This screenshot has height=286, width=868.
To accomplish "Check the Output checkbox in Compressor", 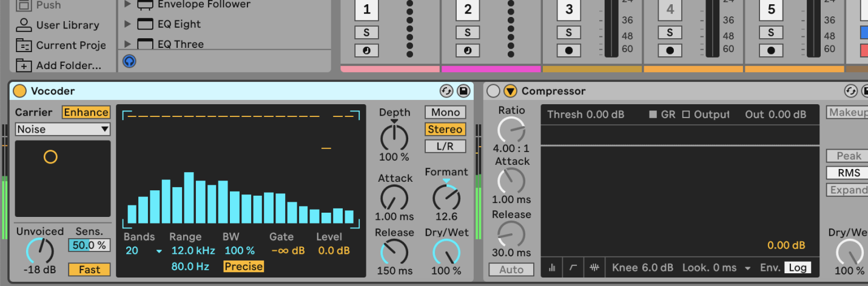I will click(x=686, y=115).
